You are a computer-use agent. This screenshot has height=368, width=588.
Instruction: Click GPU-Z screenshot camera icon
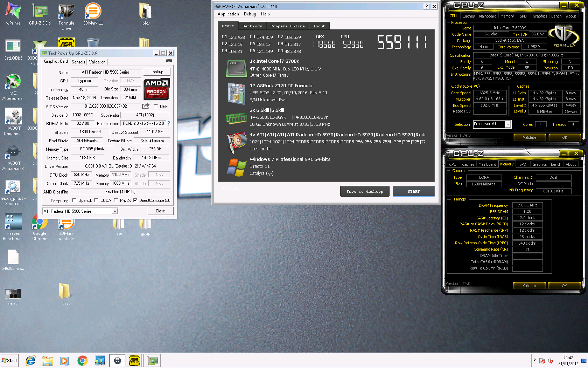coord(169,61)
